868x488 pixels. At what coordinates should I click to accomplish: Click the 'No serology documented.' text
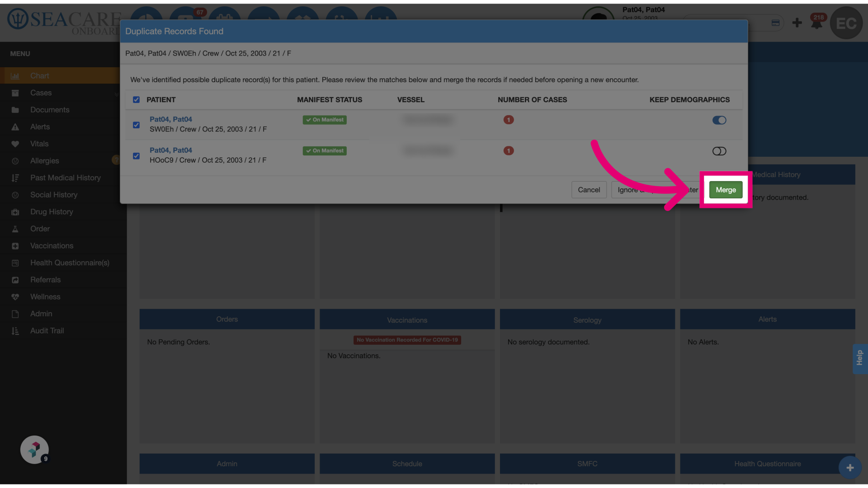[x=548, y=342]
